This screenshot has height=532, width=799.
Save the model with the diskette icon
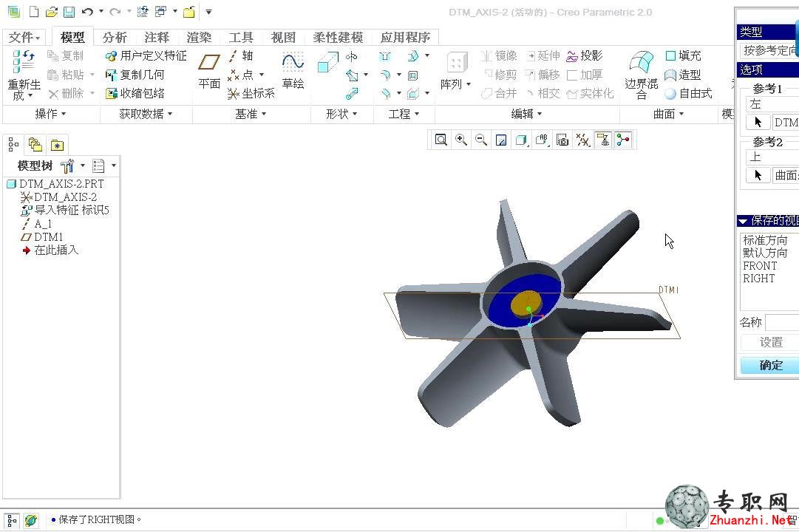coord(69,12)
